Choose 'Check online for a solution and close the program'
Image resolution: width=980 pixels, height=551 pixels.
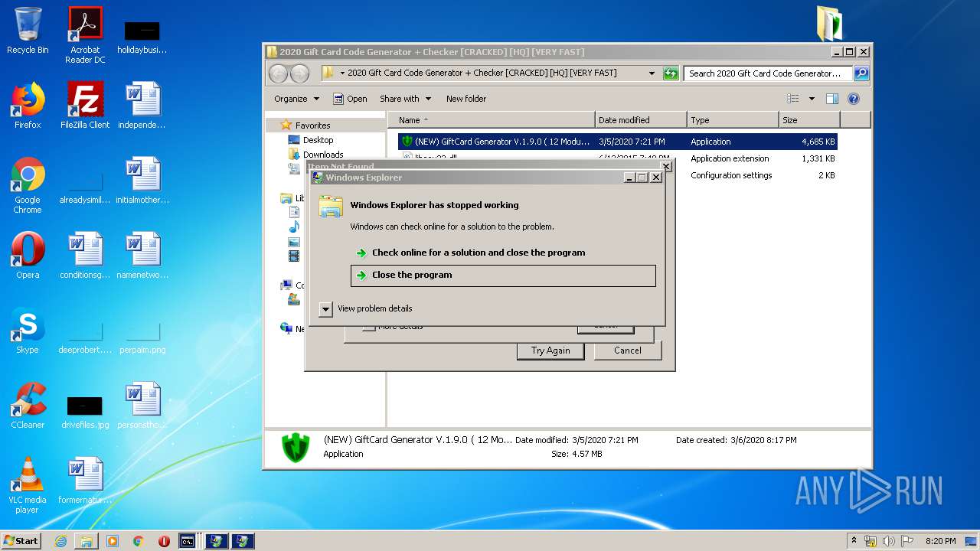[470, 253]
